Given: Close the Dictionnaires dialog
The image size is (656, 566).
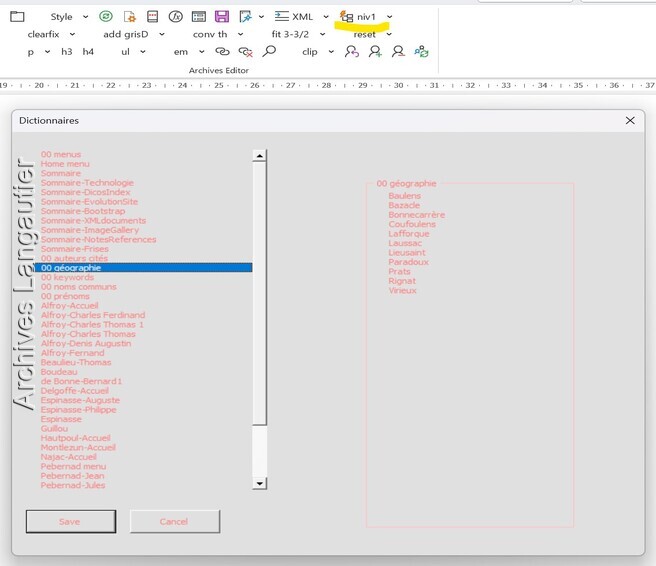Looking at the screenshot, I should 630,120.
